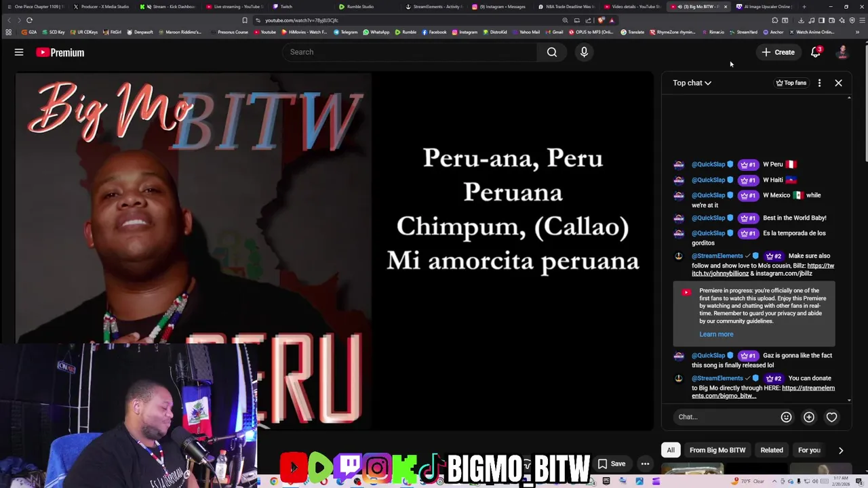868x488 pixels.
Task: Open the browser apps grid icon
Action: [x=8, y=32]
